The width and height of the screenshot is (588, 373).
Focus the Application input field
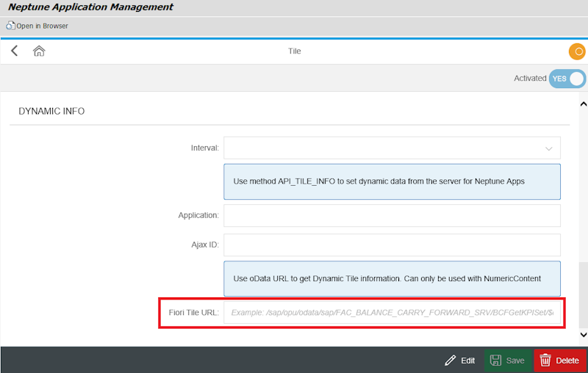pyautogui.click(x=392, y=215)
